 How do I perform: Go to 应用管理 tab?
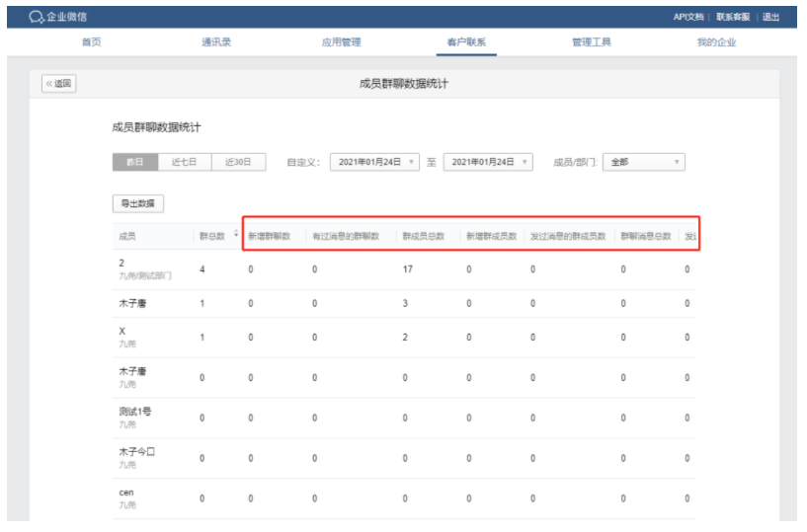coord(341,42)
